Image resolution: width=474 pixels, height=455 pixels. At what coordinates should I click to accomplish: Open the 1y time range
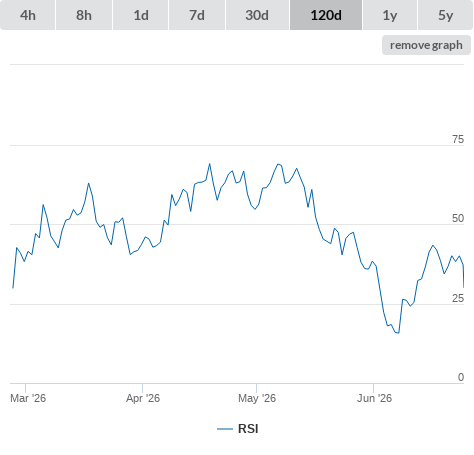pos(390,15)
